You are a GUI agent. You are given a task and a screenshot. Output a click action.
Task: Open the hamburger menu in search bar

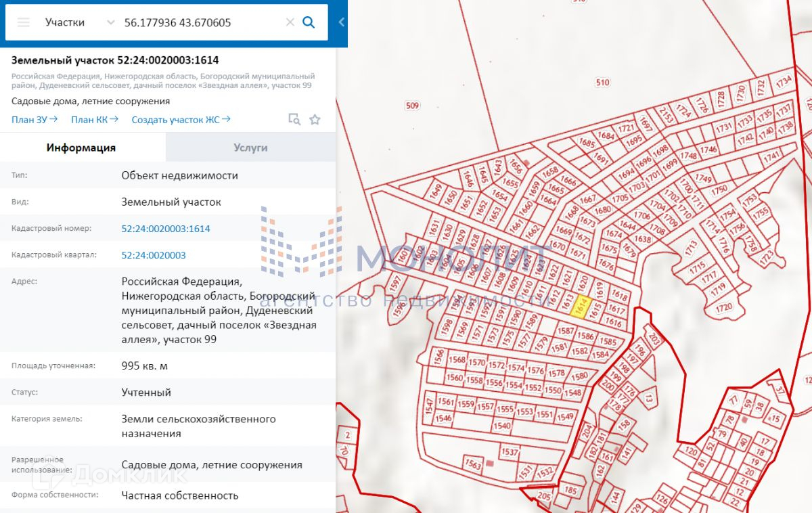tap(24, 22)
